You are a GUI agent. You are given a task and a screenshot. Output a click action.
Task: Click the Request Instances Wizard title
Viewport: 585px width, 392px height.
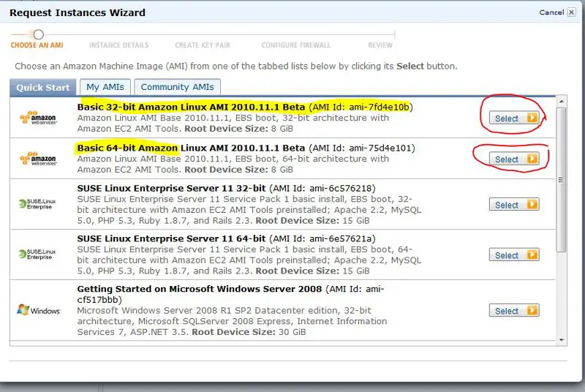(78, 12)
